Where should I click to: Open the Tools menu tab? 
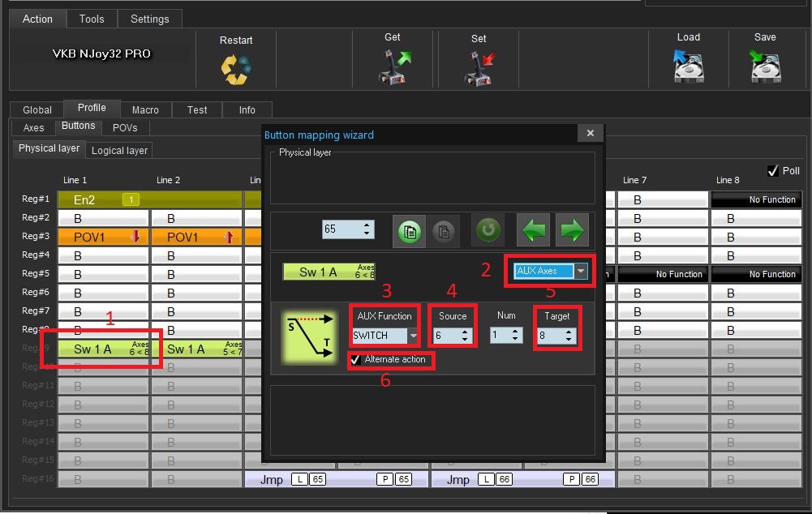tap(92, 19)
